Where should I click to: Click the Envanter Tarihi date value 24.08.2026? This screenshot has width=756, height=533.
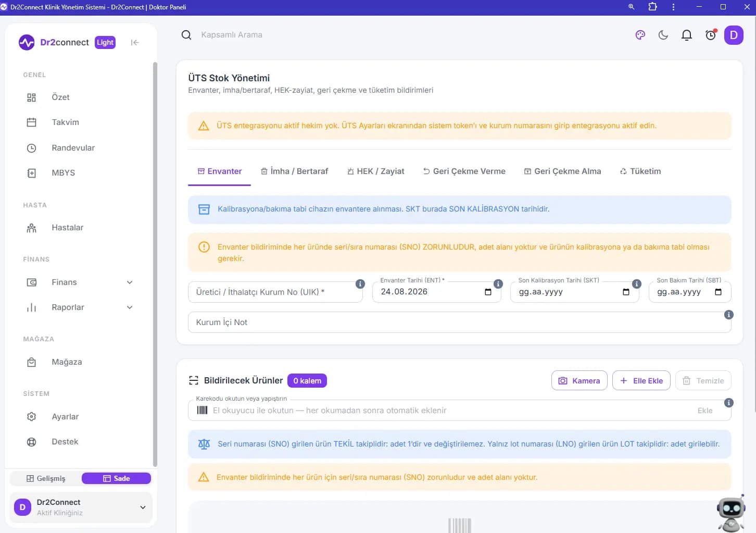pos(404,292)
